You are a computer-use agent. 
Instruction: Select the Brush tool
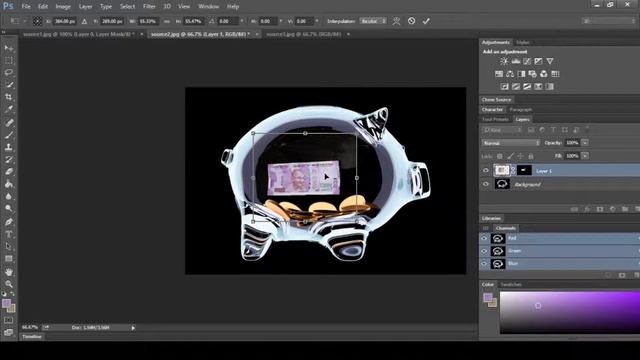click(x=9, y=135)
